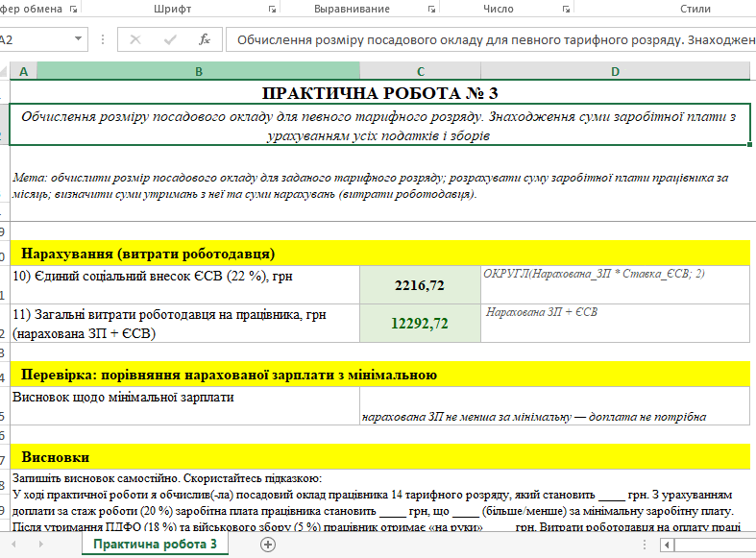Click into the formula bar text

click(491, 39)
